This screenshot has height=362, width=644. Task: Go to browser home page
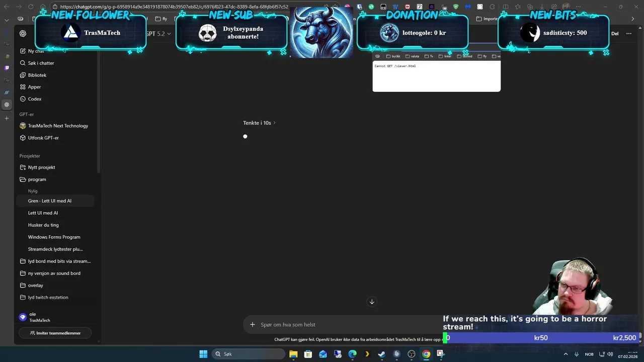pyautogui.click(x=44, y=7)
